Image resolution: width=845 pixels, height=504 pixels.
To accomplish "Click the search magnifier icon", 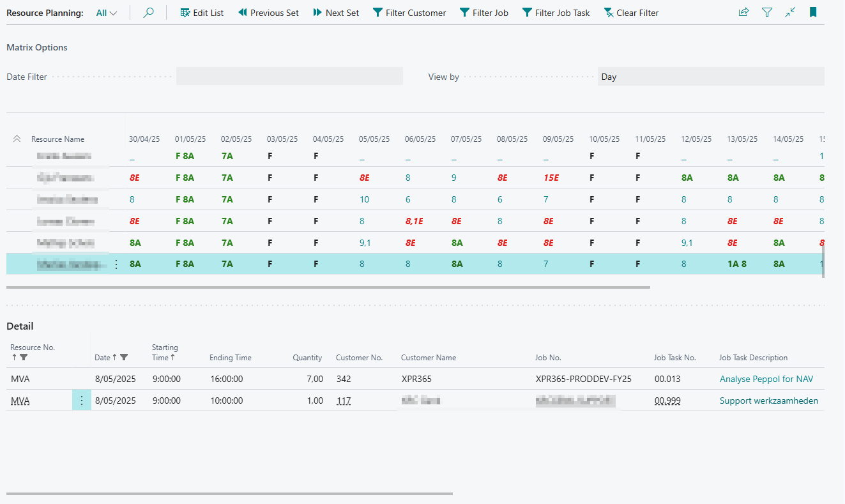I will tap(148, 13).
